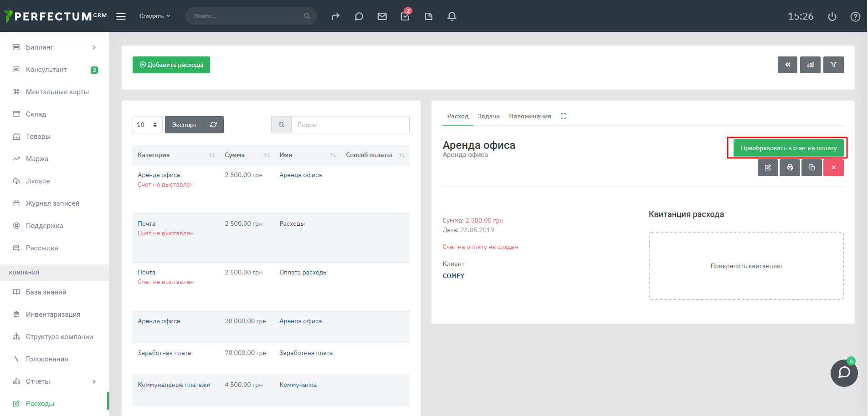
Task: Open Заработная плата category link
Action: tap(164, 353)
